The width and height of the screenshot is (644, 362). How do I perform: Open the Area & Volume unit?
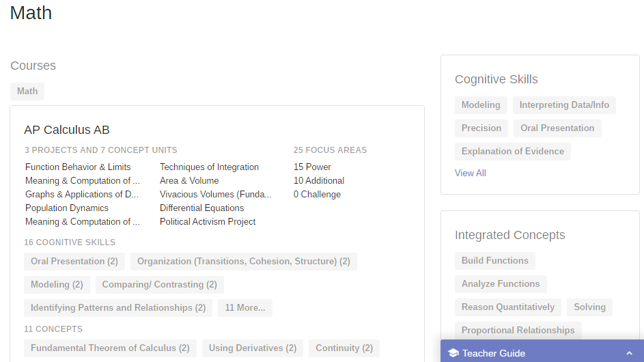tap(189, 181)
